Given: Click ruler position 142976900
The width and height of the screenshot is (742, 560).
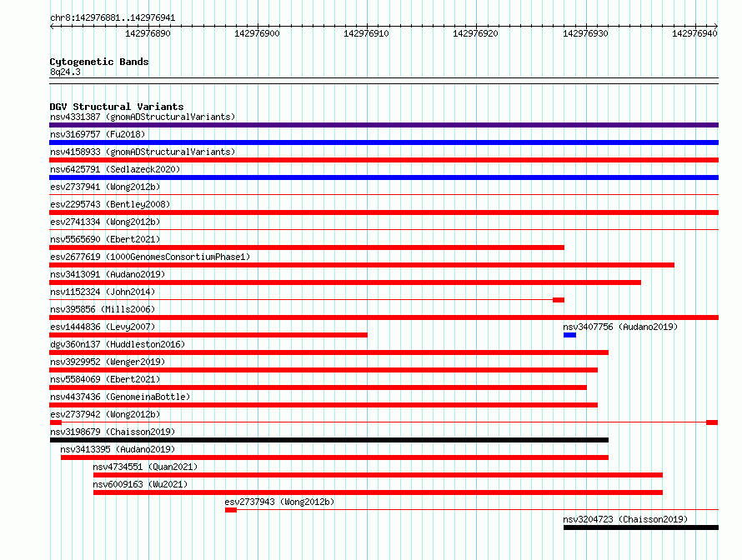Looking at the screenshot, I should pos(257,33).
